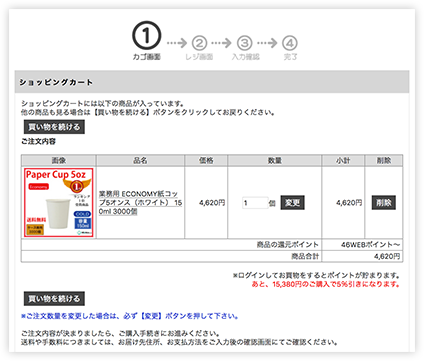Click the bottom 買い物を続ける button
This screenshot has width=424, height=361.
[x=54, y=299]
